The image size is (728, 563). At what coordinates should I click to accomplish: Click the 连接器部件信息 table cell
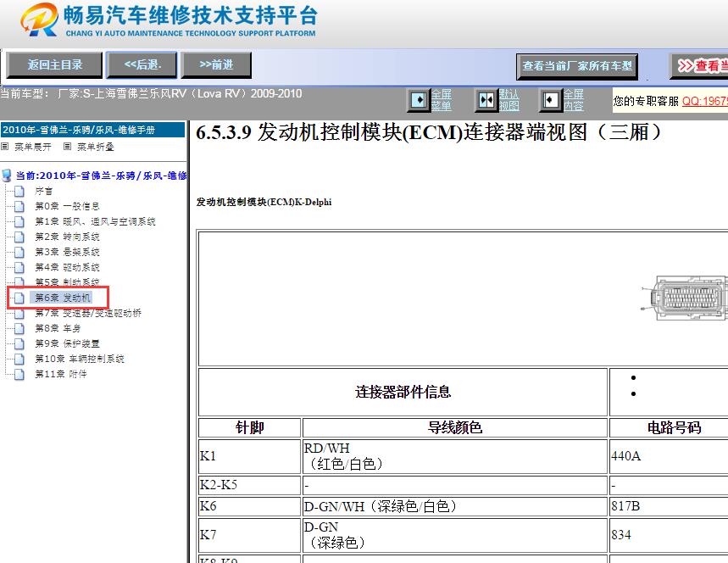click(x=403, y=392)
